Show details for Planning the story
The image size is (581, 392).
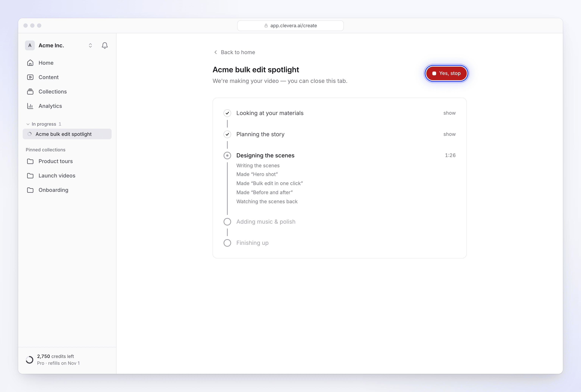[x=449, y=134]
